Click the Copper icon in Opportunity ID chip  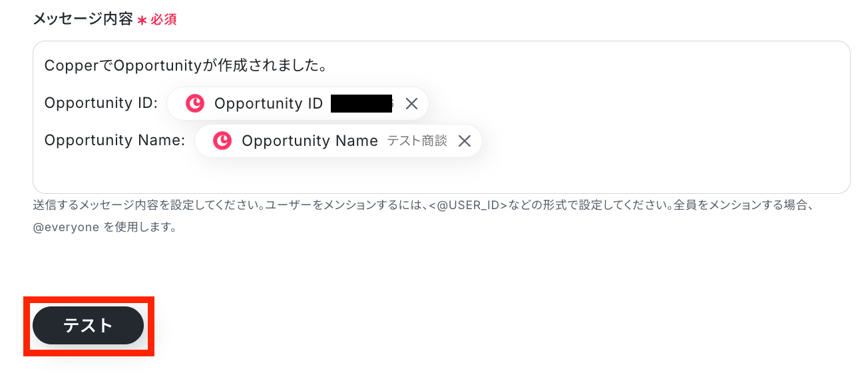coord(195,103)
